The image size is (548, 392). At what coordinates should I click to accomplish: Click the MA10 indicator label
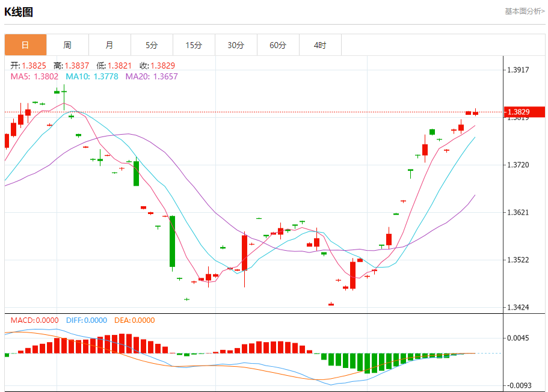point(92,76)
